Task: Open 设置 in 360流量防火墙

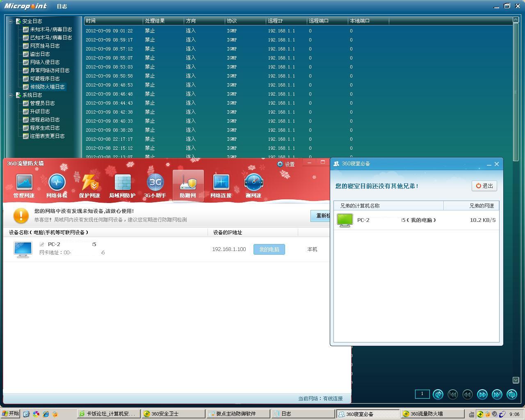Action: pyautogui.click(x=286, y=164)
